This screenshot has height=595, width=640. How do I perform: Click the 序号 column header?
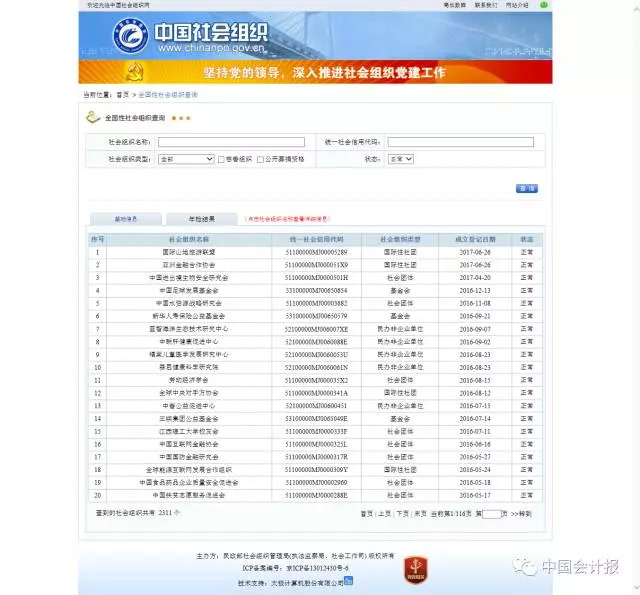coord(97,239)
